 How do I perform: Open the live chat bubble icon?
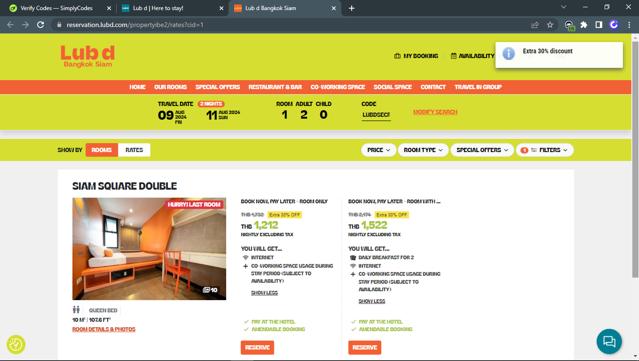coord(609,341)
